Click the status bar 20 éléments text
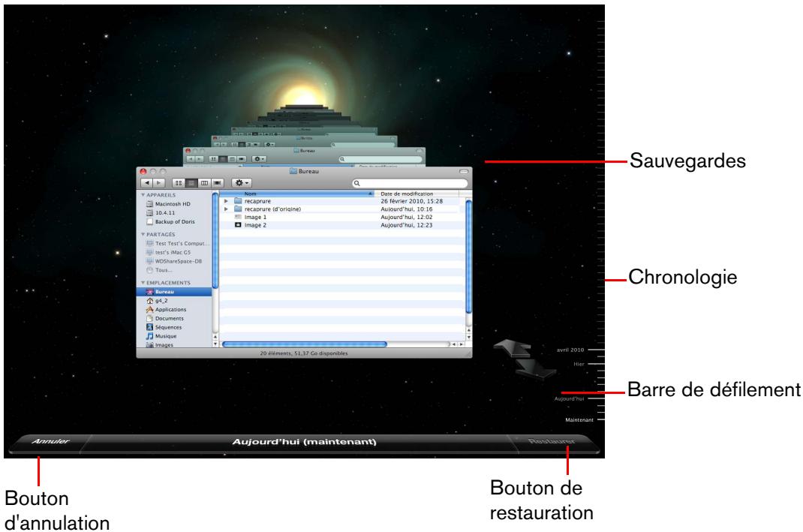This screenshot has width=803, height=532. [304, 353]
